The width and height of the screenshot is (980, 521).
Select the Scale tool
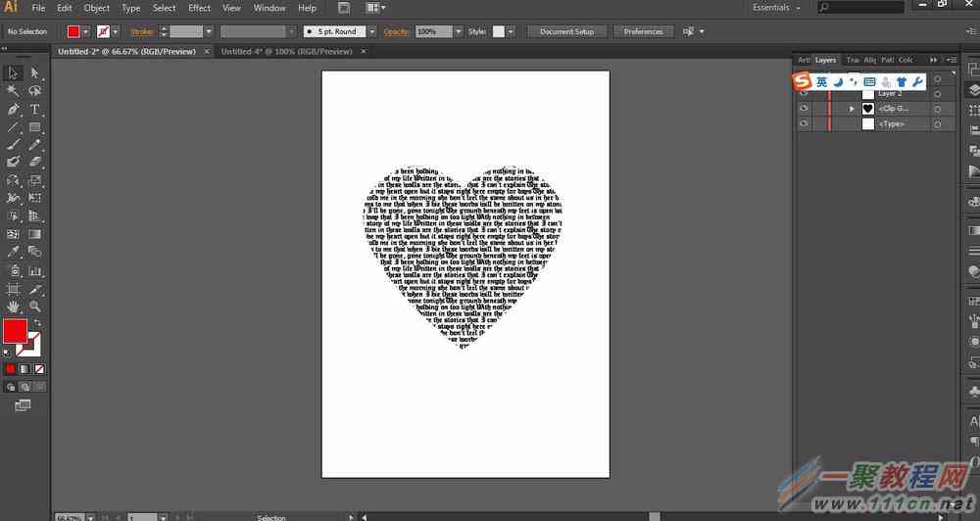point(35,180)
